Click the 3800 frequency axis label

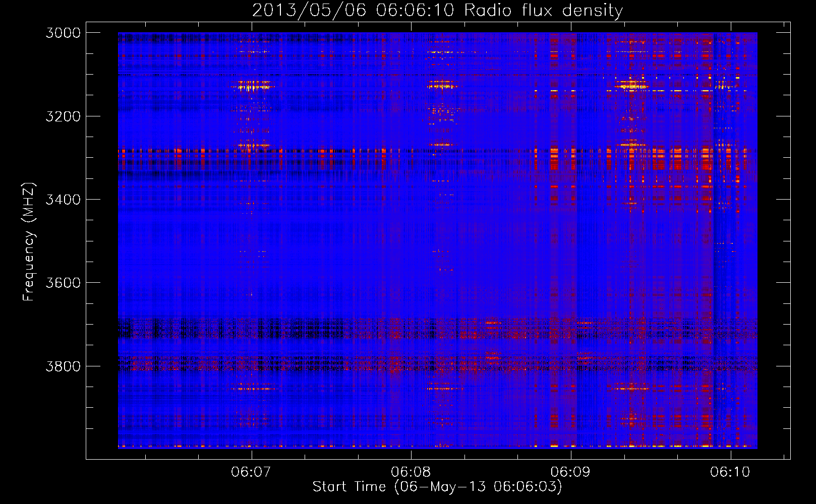[63, 365]
